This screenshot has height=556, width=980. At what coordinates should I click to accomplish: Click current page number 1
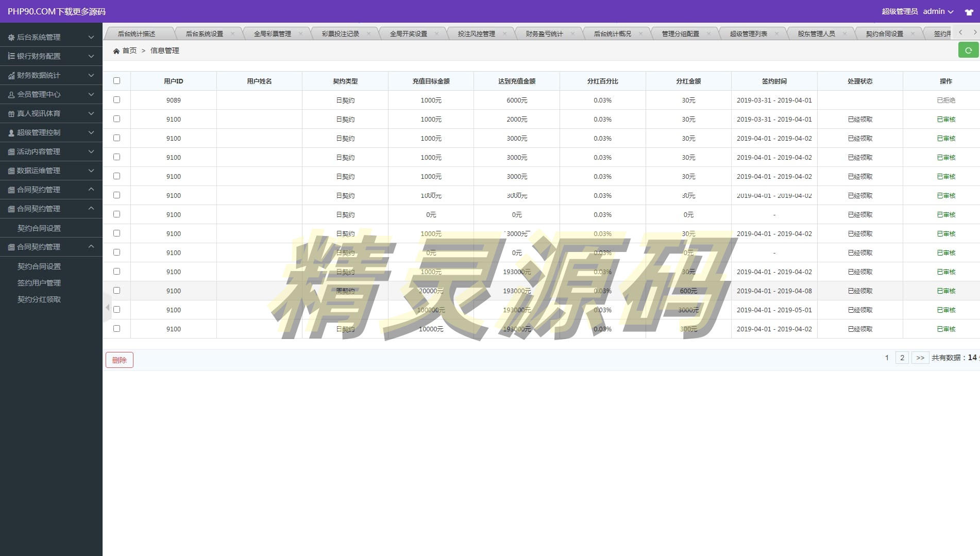point(887,358)
